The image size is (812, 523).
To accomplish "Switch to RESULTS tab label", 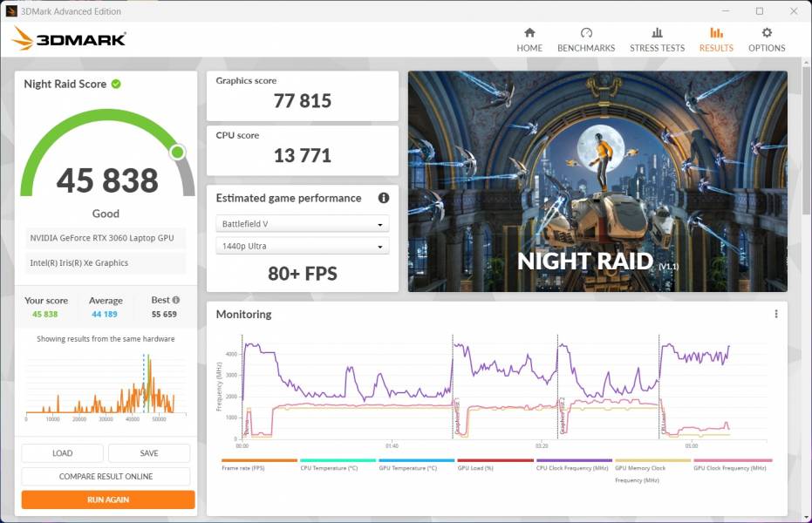I will [x=716, y=48].
